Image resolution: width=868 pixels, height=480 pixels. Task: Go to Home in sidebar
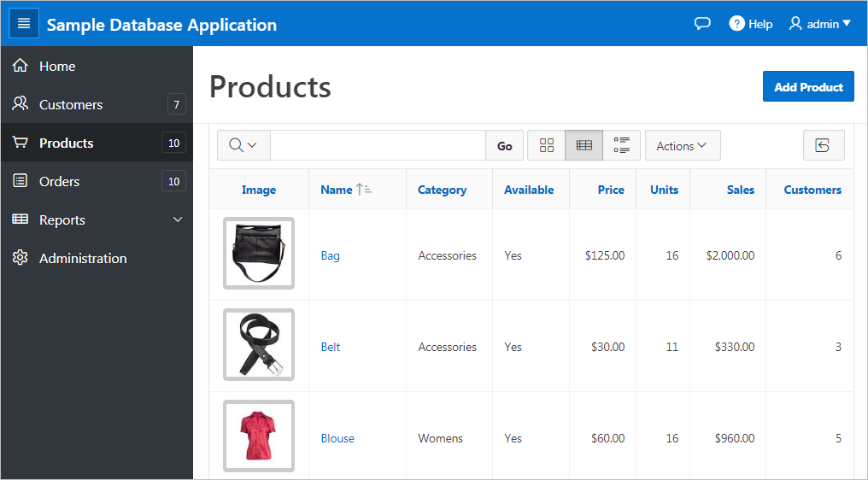pos(57,66)
